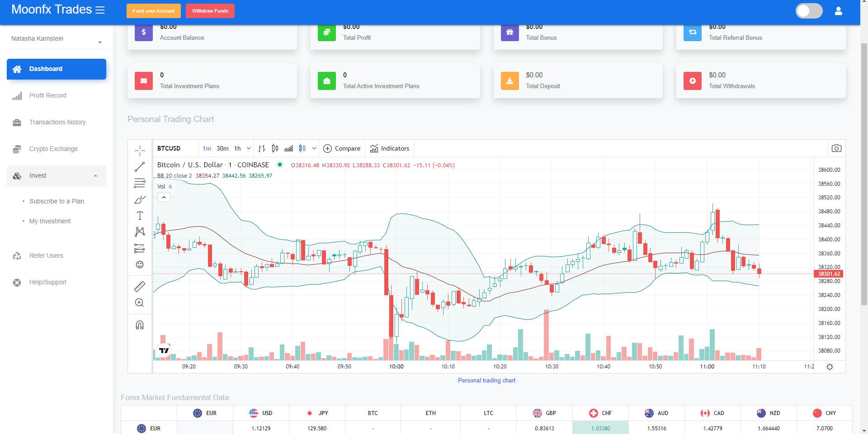Click the Total Investment Plans envelope icon
The image size is (868, 434).
pos(144,81)
